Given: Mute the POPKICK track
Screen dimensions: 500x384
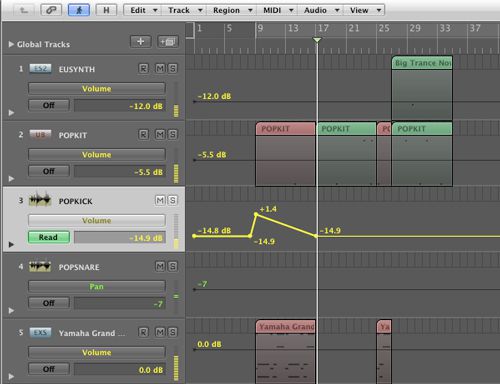Looking at the screenshot, I should (160, 200).
